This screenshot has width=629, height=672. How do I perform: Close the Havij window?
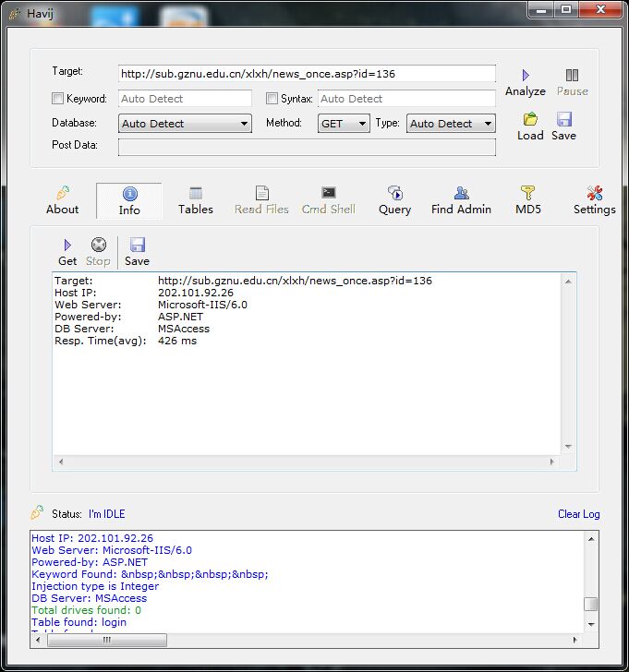pyautogui.click(x=600, y=10)
